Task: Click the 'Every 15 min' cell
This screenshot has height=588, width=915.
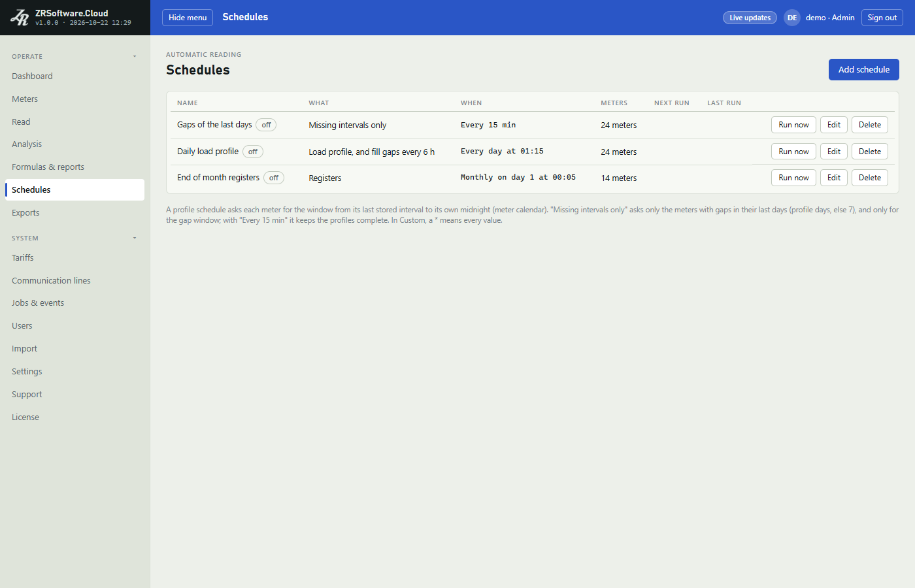Action: [488, 125]
